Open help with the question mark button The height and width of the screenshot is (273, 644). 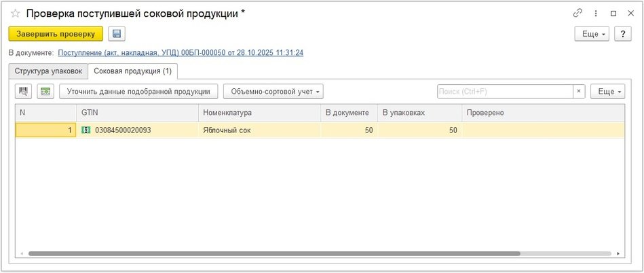click(623, 34)
